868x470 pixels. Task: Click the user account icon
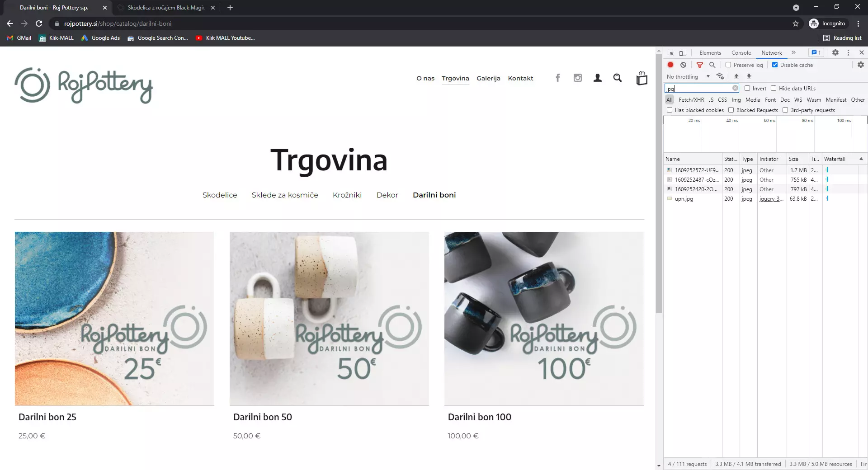pos(597,78)
